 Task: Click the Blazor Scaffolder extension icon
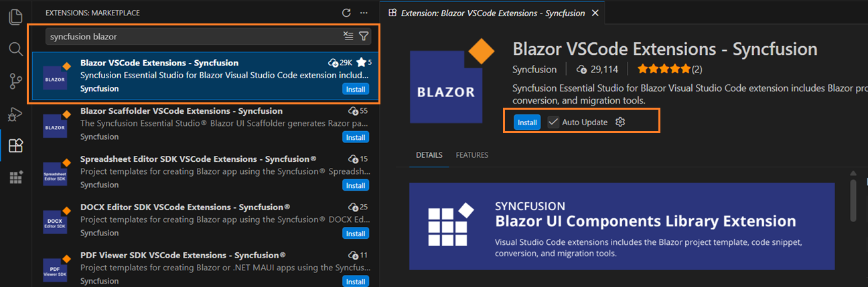tap(57, 124)
